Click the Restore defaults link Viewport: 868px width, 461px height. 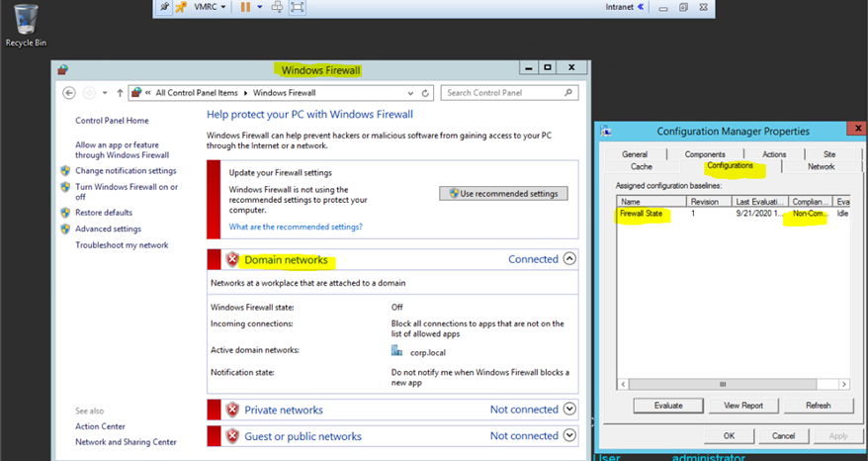pos(104,213)
